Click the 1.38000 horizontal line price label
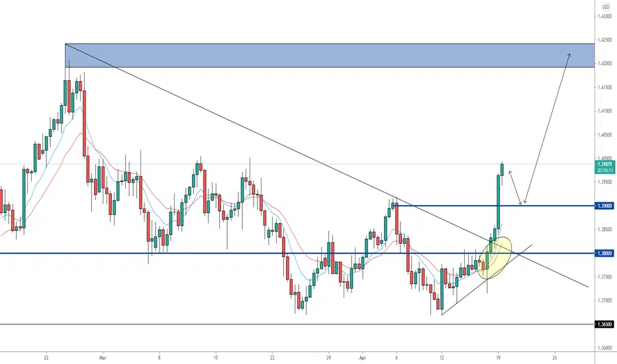Image resolution: width=617 pixels, height=364 pixels. 605,253
